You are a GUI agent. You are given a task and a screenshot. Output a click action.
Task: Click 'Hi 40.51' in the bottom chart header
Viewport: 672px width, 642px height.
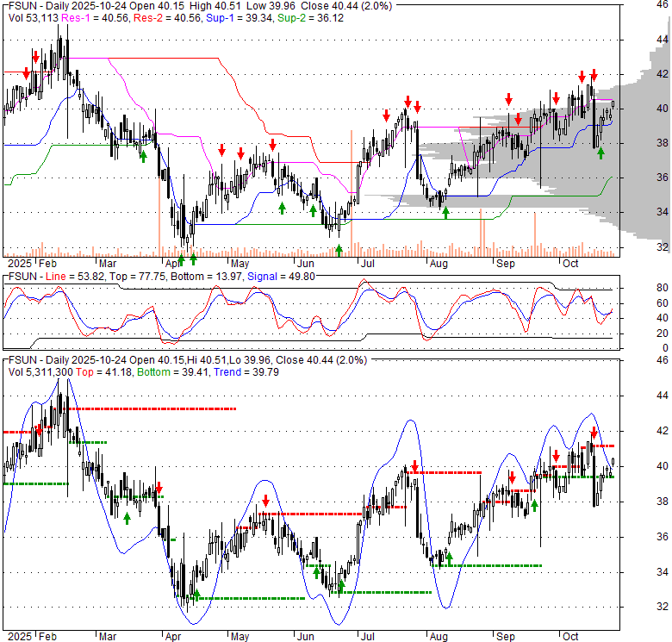coord(205,360)
